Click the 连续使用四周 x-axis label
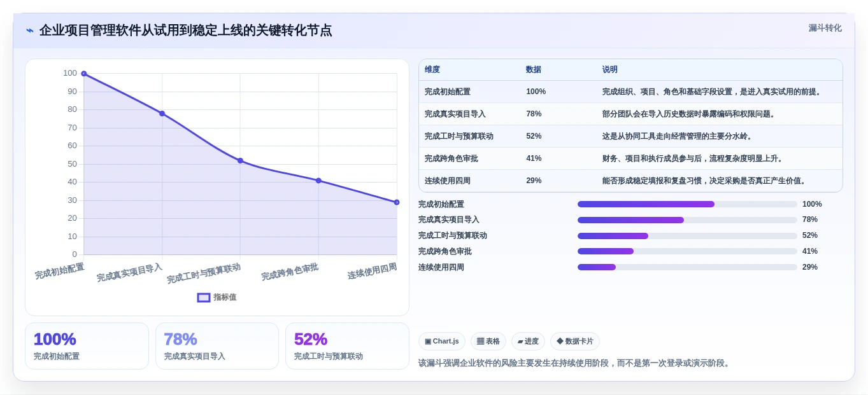The image size is (868, 395). point(372,271)
